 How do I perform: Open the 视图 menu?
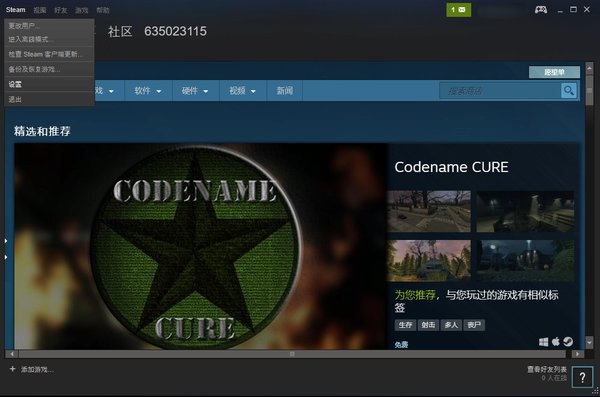pos(39,10)
